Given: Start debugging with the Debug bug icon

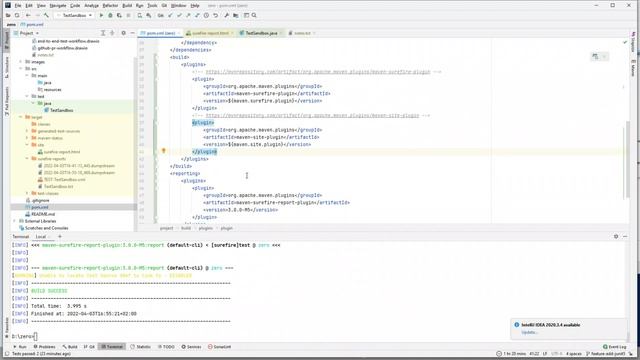Looking at the screenshot, I should tap(110, 15).
